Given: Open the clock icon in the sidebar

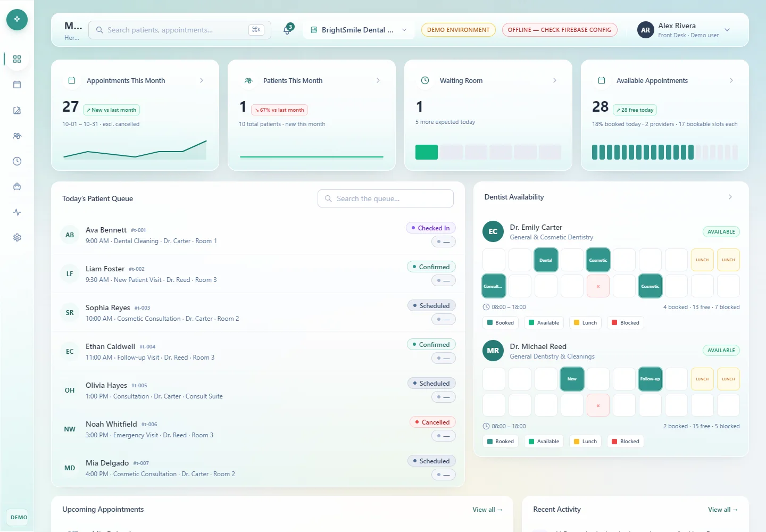Looking at the screenshot, I should 17,161.
